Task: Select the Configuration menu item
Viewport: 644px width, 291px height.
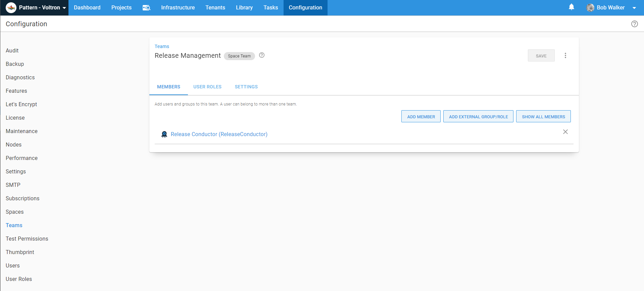Action: click(305, 8)
